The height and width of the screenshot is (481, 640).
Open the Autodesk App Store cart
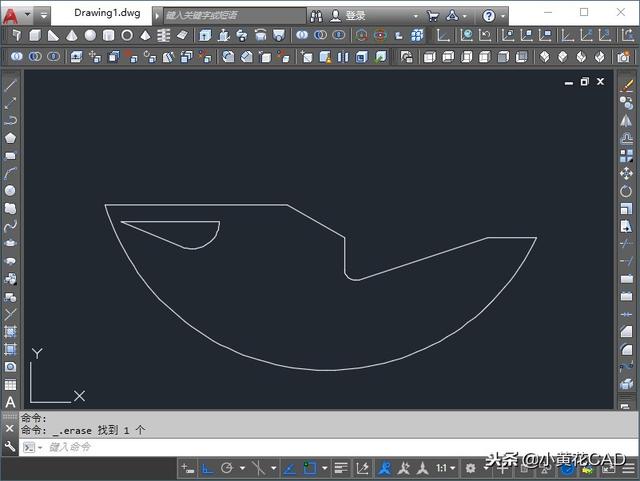[433, 16]
